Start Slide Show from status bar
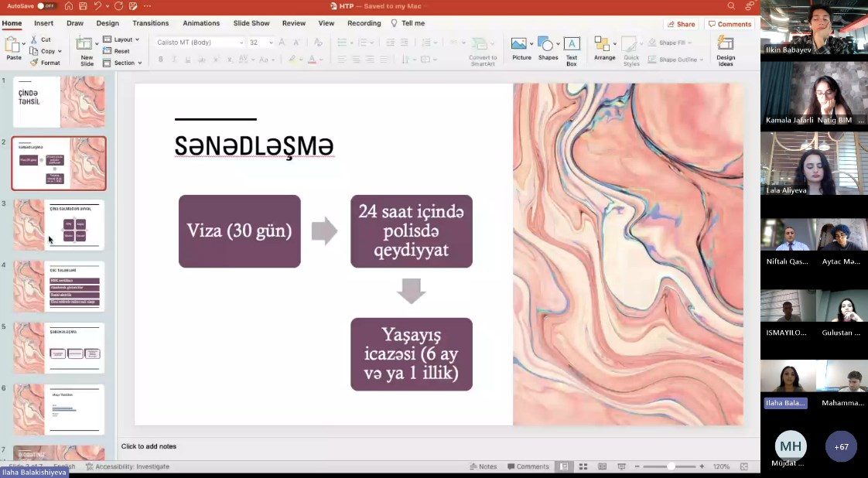This screenshot has width=868, height=478. tap(621, 466)
